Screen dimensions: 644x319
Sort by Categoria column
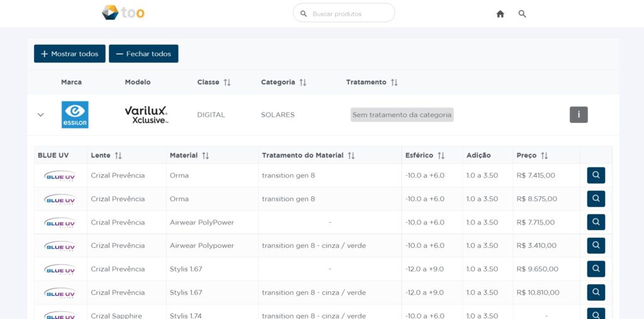point(303,82)
